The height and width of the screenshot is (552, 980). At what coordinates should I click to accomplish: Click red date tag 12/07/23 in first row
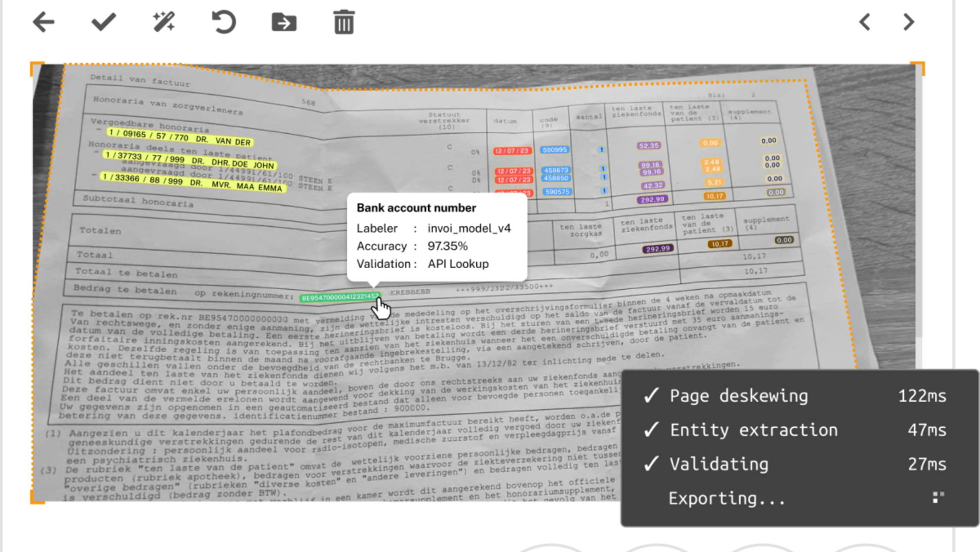pyautogui.click(x=512, y=151)
